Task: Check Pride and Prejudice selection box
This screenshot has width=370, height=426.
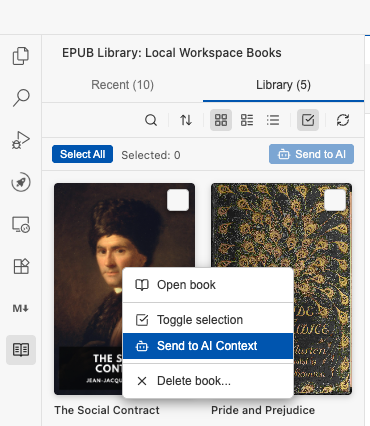Action: pos(335,200)
